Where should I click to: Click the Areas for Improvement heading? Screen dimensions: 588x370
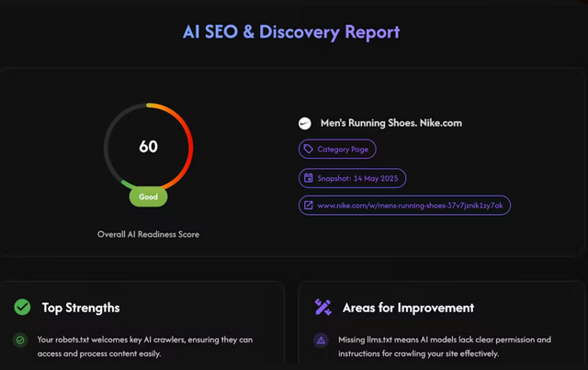[x=408, y=308]
